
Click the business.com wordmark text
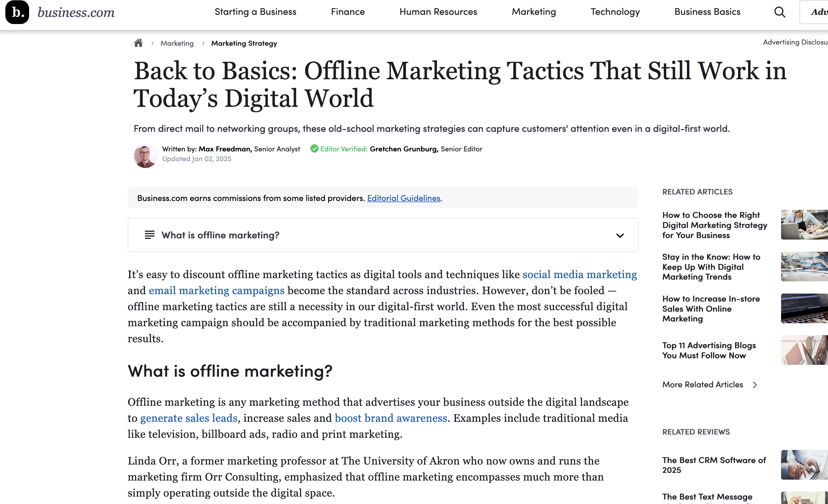(x=76, y=12)
